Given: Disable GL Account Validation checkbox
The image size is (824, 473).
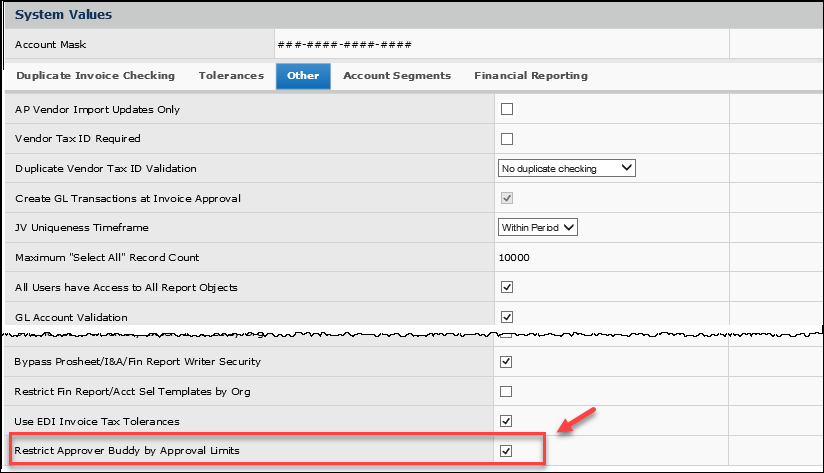Looking at the screenshot, I should [x=506, y=317].
